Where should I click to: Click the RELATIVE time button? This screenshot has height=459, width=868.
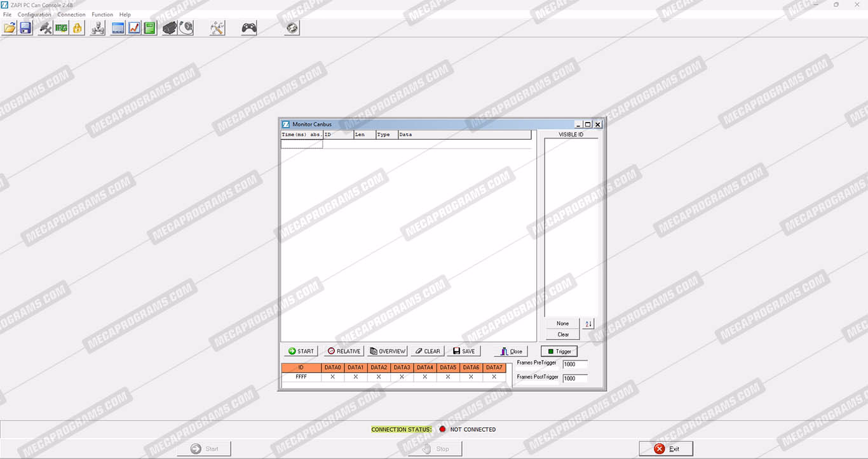[344, 351]
